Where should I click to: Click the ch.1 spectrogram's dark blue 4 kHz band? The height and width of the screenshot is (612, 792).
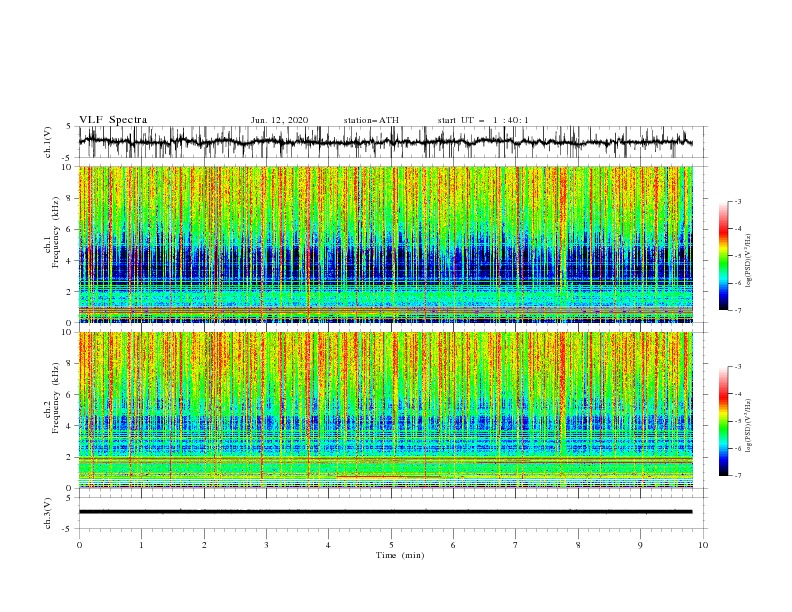pos(385,263)
